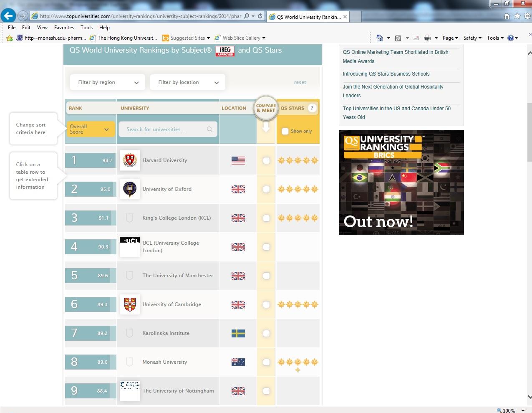The image size is (532, 413).
Task: Click the UCL logo thumbnail
Action: [x=130, y=247]
